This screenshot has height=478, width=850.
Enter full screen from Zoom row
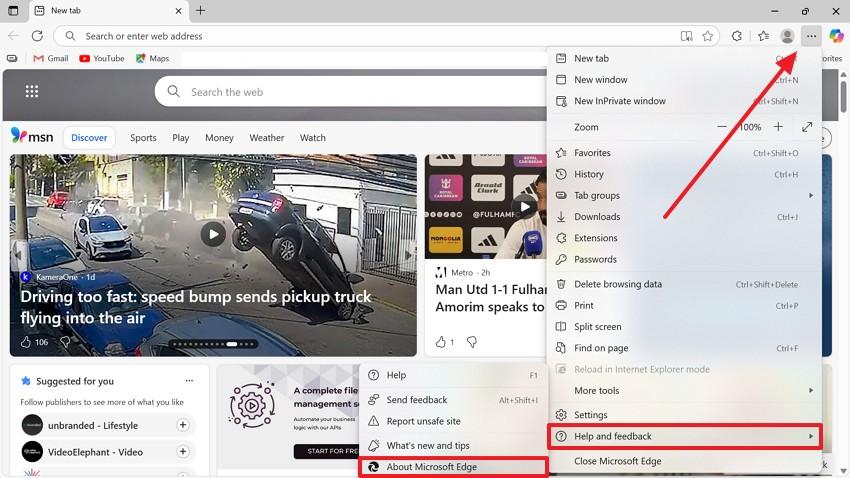click(807, 127)
